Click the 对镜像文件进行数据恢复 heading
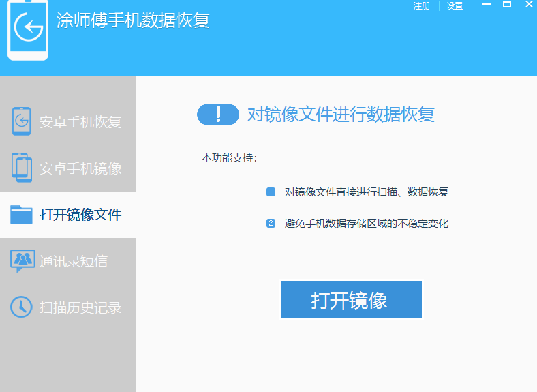This screenshot has width=537, height=392. tap(341, 115)
